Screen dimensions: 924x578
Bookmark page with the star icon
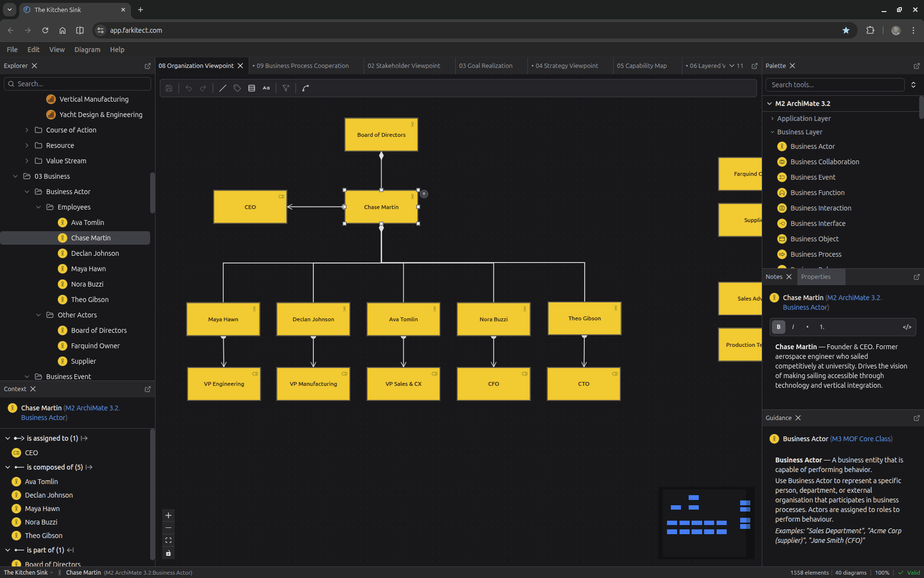point(846,30)
